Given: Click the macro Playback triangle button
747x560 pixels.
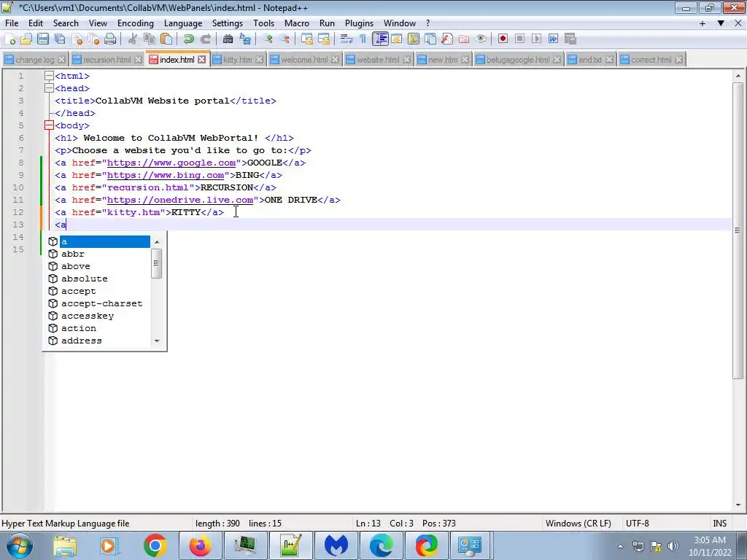Looking at the screenshot, I should coord(536,39).
